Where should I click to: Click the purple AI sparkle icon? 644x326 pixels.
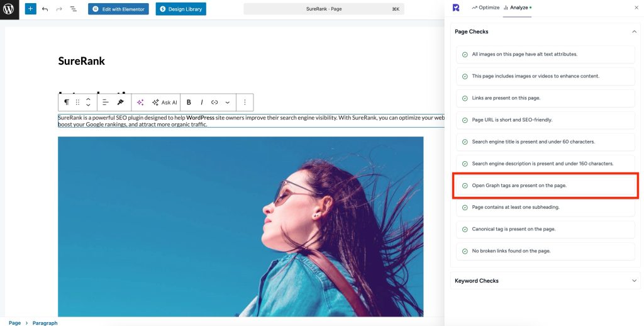pyautogui.click(x=140, y=102)
